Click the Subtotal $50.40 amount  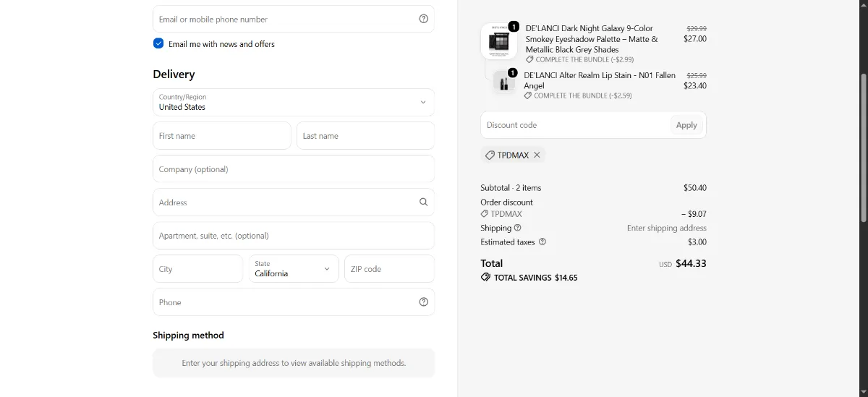click(695, 188)
